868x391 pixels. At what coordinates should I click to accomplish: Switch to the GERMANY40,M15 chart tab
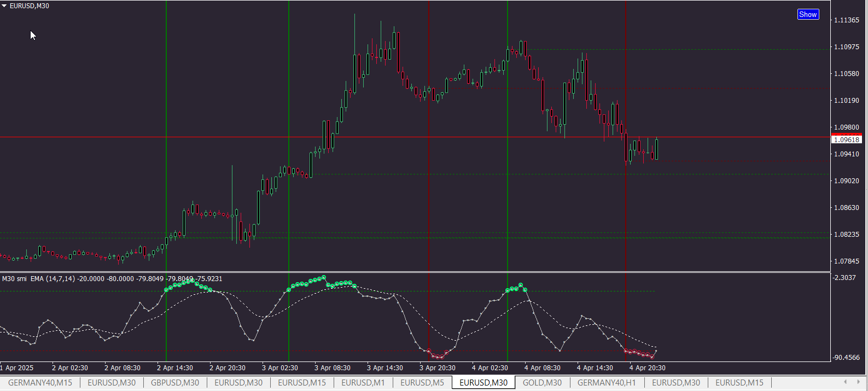(40, 383)
